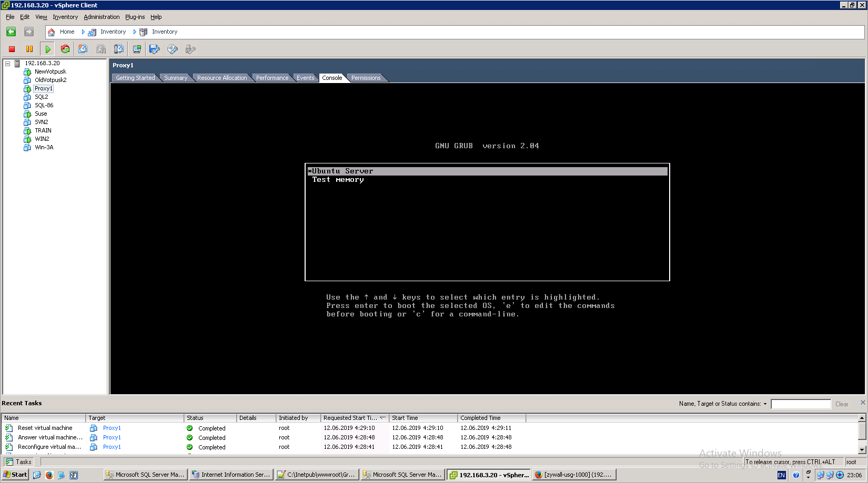The image size is (868, 483).
Task: Click Proxy1 link in Answer virtual machine row
Action: click(x=112, y=437)
